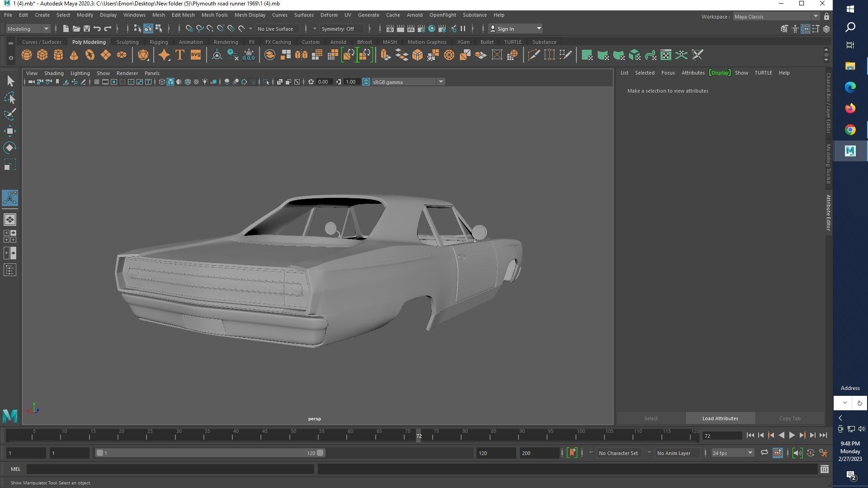Toggle timeline loop playback mode
The width and height of the screenshot is (868, 488).
pyautogui.click(x=764, y=453)
